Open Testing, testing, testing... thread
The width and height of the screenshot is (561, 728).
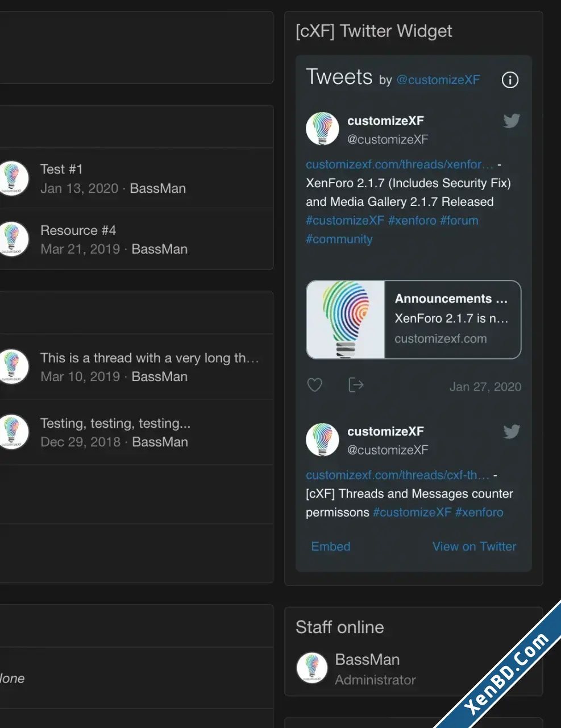115,423
